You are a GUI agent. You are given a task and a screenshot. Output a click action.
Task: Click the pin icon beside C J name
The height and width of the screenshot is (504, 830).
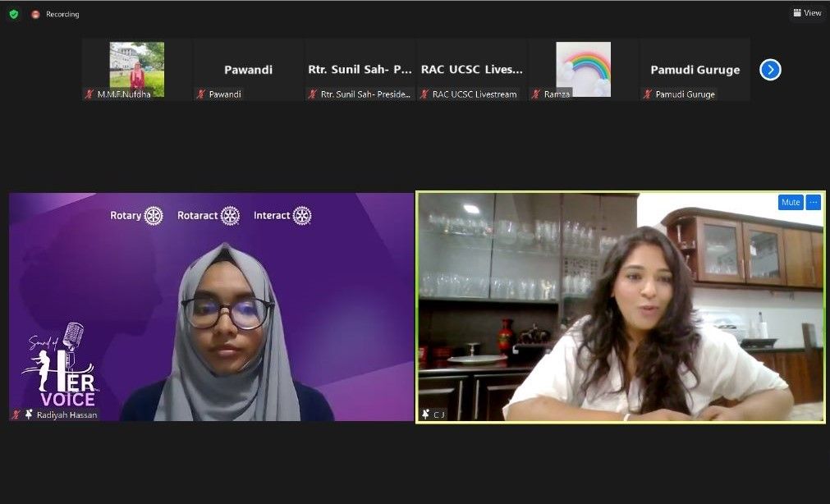pos(425,415)
